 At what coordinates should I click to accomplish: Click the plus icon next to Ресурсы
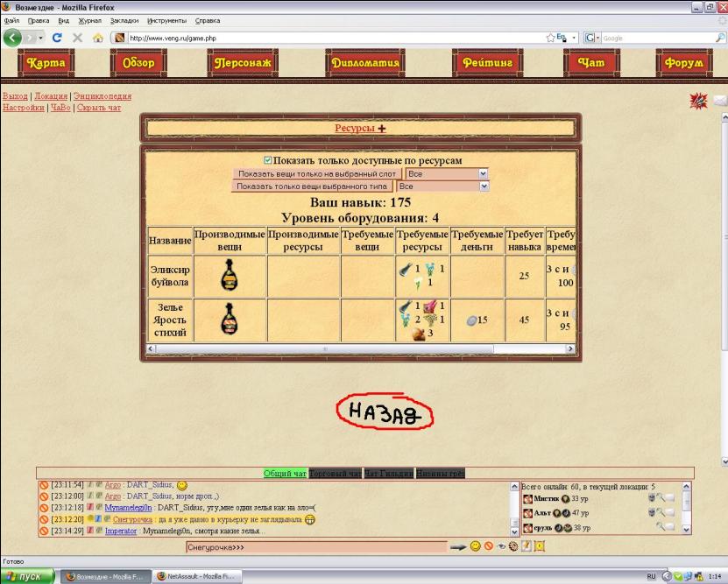382,129
